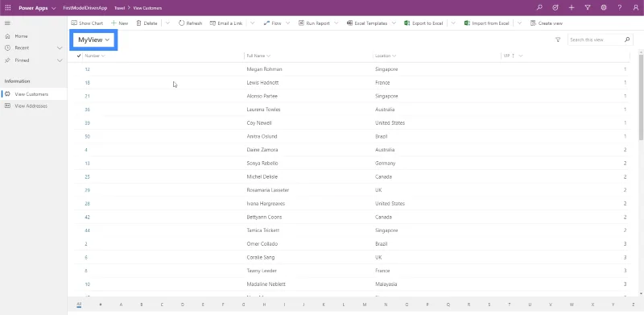644x315 pixels.
Task: Filter by the All alphabet index
Action: click(79, 305)
